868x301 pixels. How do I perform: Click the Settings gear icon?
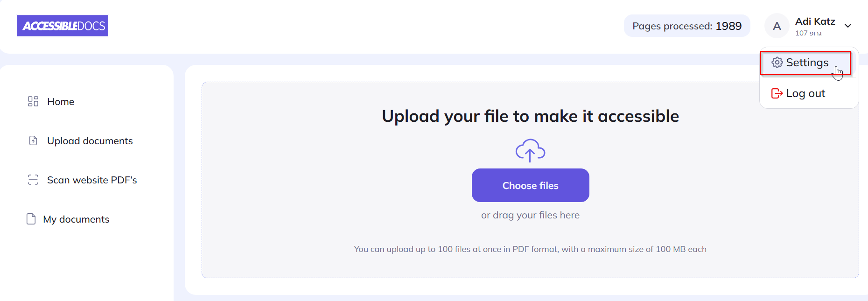[777, 63]
